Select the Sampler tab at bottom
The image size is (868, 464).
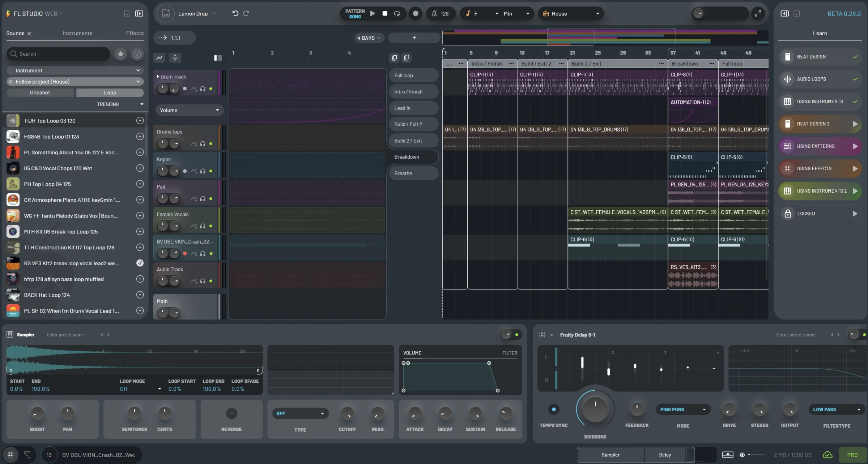tap(610, 455)
